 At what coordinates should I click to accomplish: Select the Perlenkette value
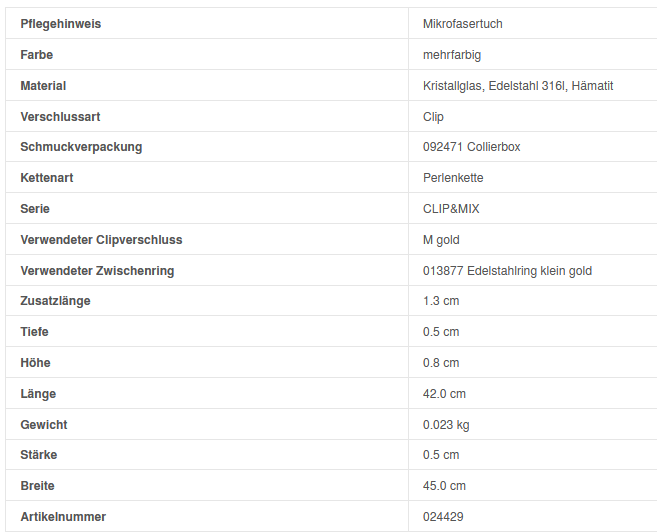coord(453,178)
